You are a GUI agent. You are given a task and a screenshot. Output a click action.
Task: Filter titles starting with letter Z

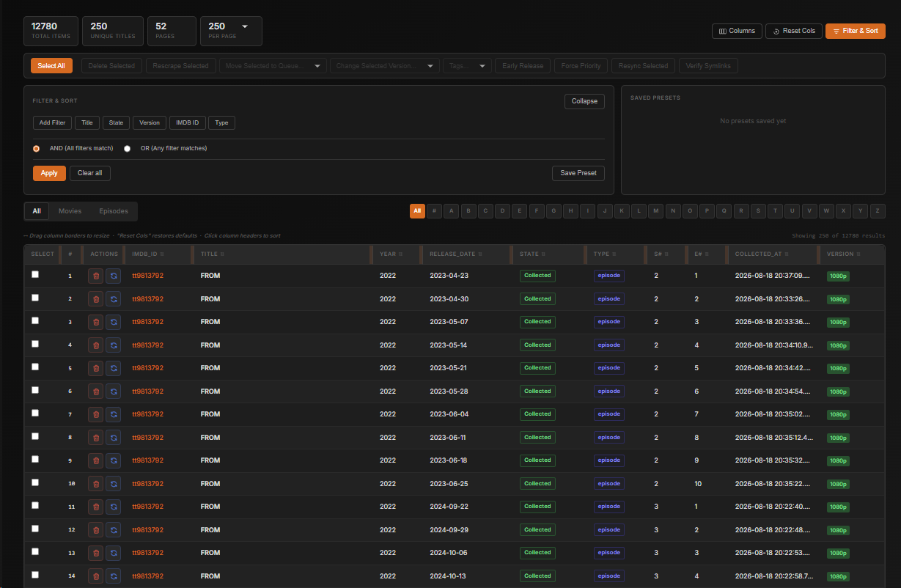point(878,211)
